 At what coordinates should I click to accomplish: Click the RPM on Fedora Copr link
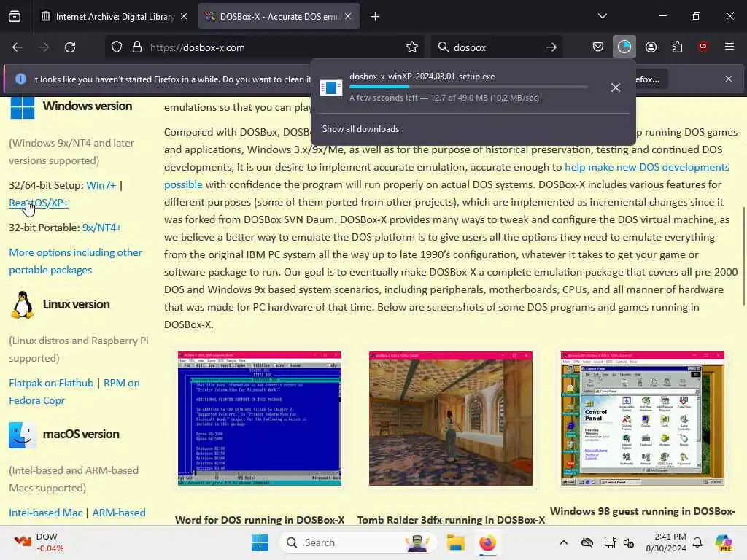(x=74, y=392)
